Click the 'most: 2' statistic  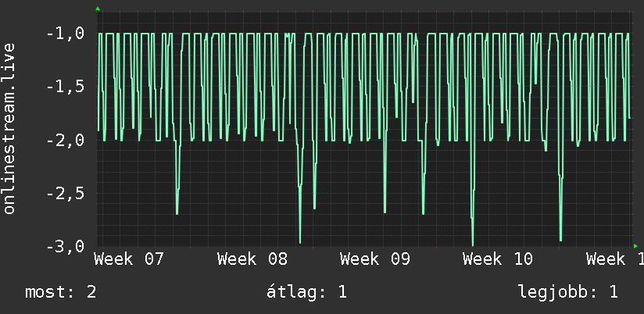point(61,292)
